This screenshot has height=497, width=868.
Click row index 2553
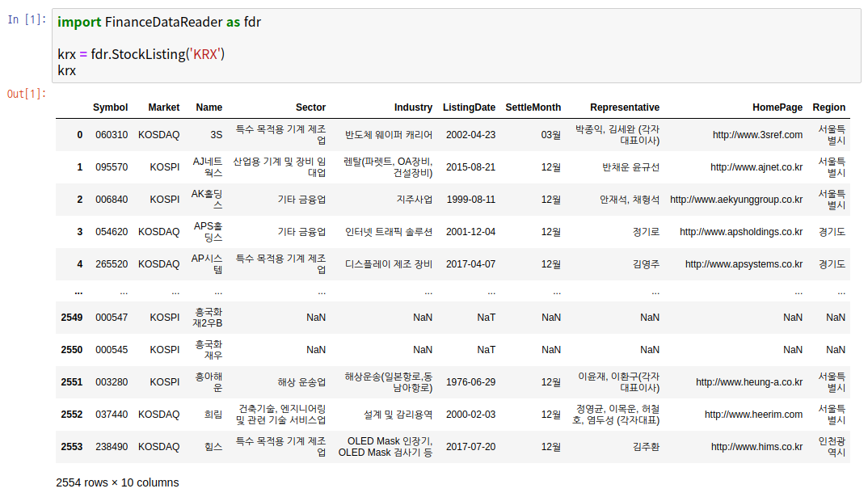[x=72, y=447]
